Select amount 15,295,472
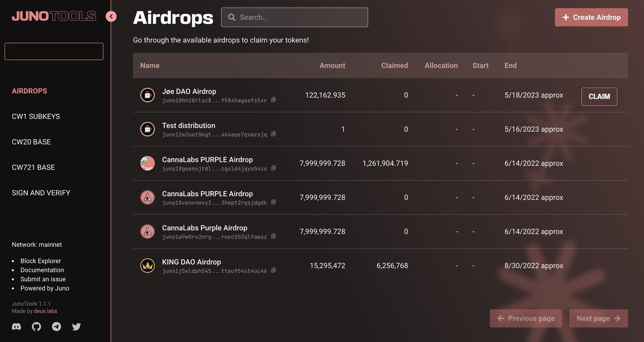The width and height of the screenshot is (644, 342). tap(327, 266)
